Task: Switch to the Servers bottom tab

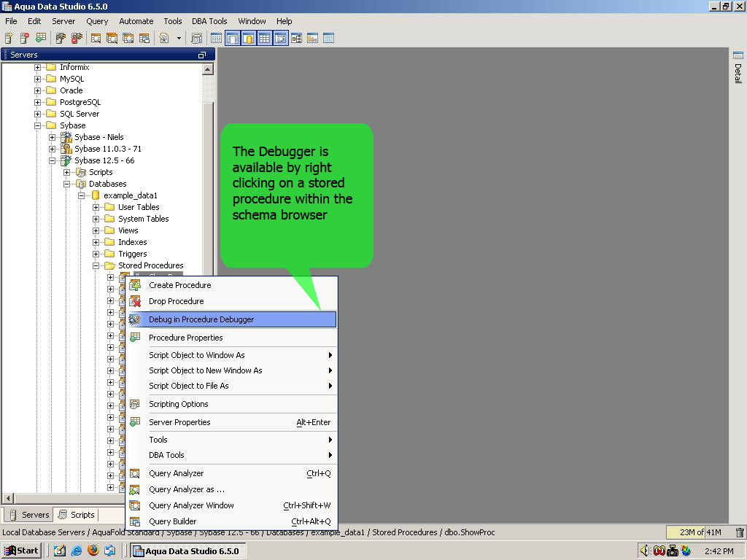Action: pyautogui.click(x=28, y=515)
